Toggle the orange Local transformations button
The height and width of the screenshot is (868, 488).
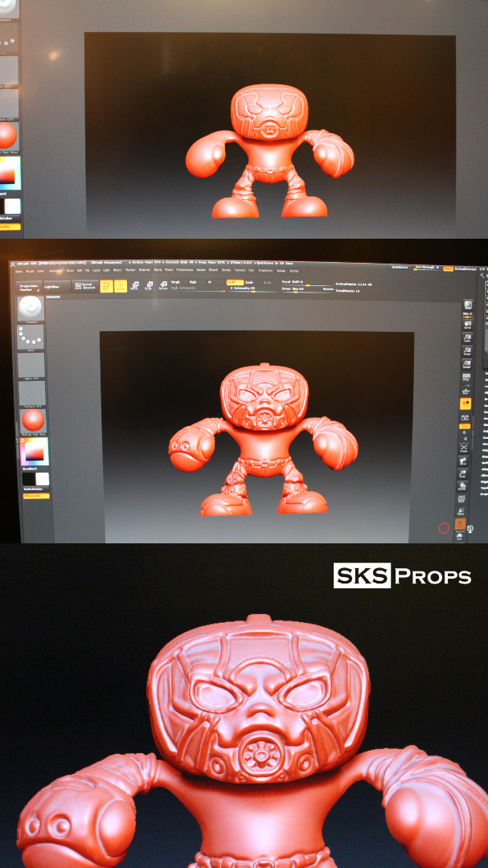(465, 403)
